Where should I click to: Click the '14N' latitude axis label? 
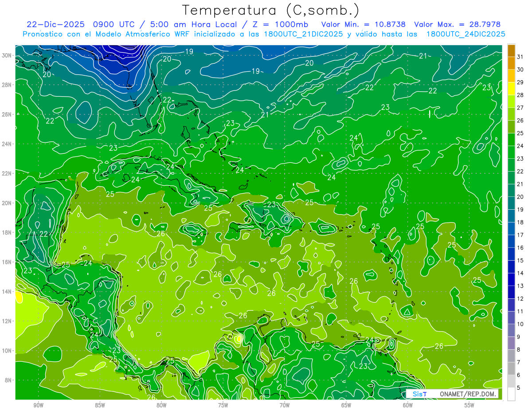[x=7, y=292]
